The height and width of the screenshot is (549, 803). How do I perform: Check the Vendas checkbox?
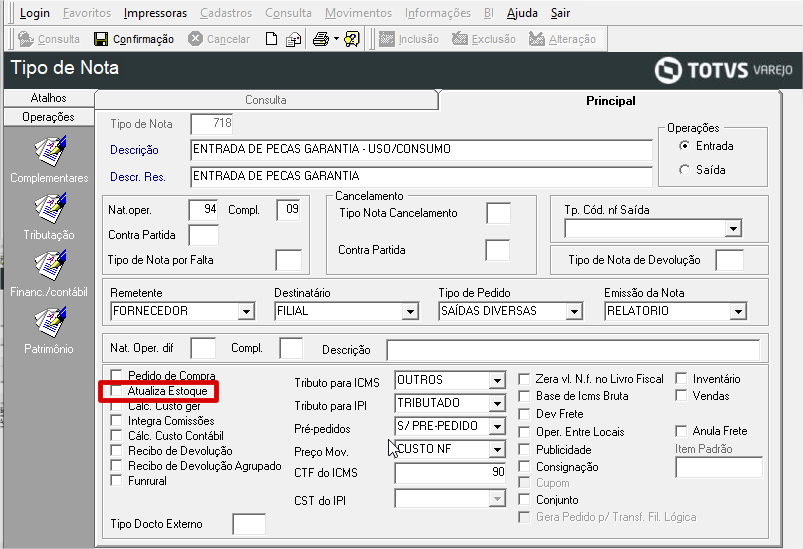(681, 395)
